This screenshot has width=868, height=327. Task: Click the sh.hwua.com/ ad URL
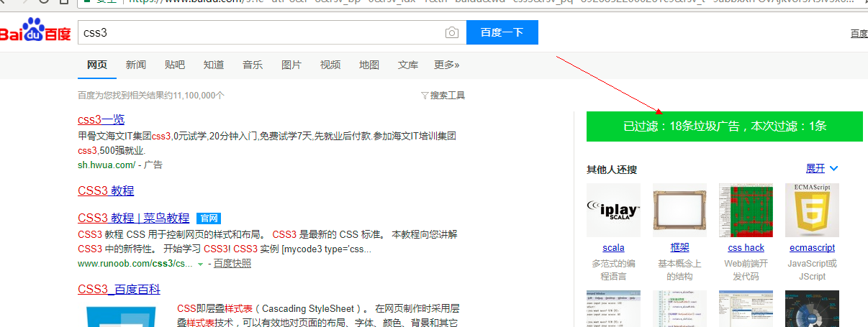pos(107,165)
